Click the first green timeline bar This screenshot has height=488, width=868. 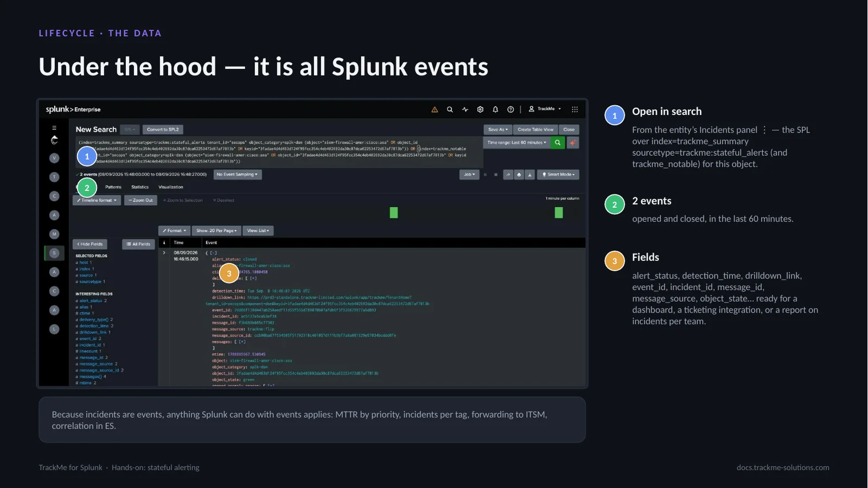pyautogui.click(x=394, y=213)
